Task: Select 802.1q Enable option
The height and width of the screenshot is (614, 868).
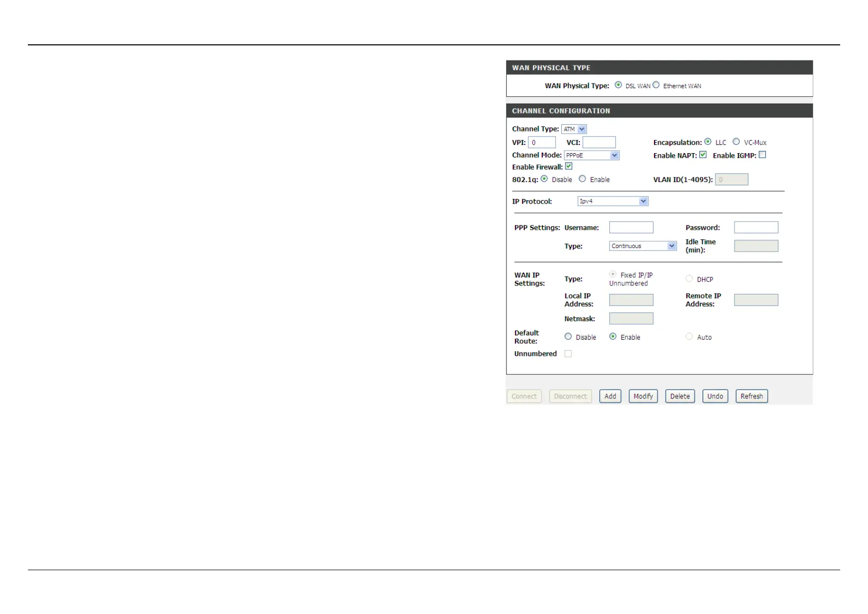Action: tap(582, 179)
